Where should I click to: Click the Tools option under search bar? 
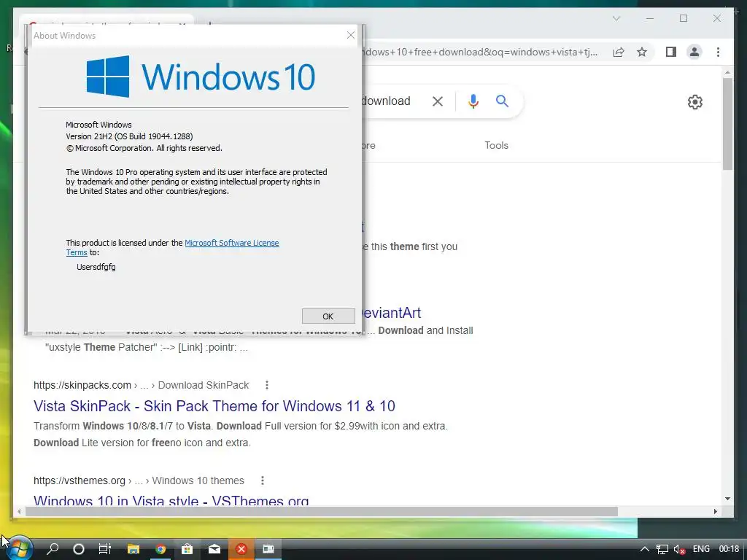[x=496, y=145]
